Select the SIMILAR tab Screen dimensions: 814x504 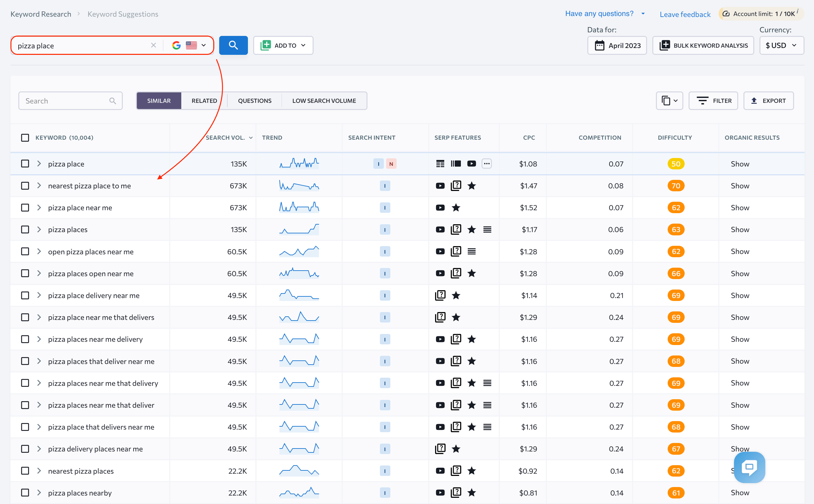click(159, 101)
